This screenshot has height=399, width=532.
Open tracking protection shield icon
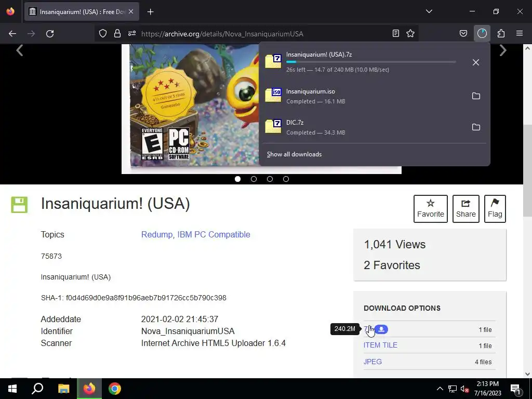(103, 33)
